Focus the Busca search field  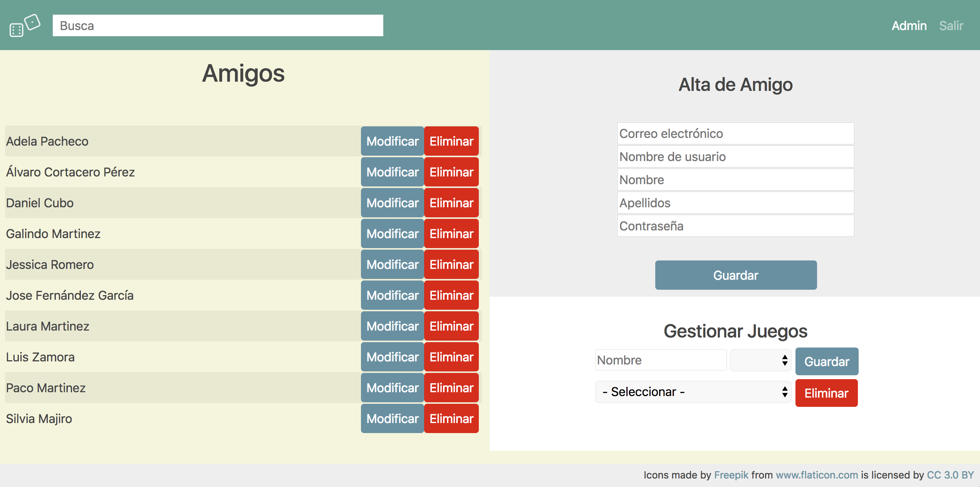[218, 25]
